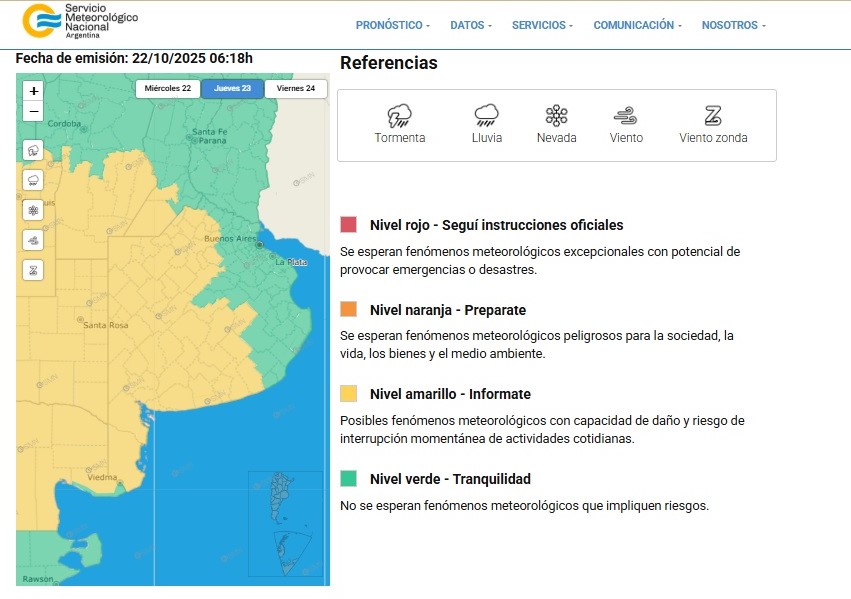The image size is (851, 599).
Task: Select the Viernes 24 forecast day
Action: click(296, 89)
